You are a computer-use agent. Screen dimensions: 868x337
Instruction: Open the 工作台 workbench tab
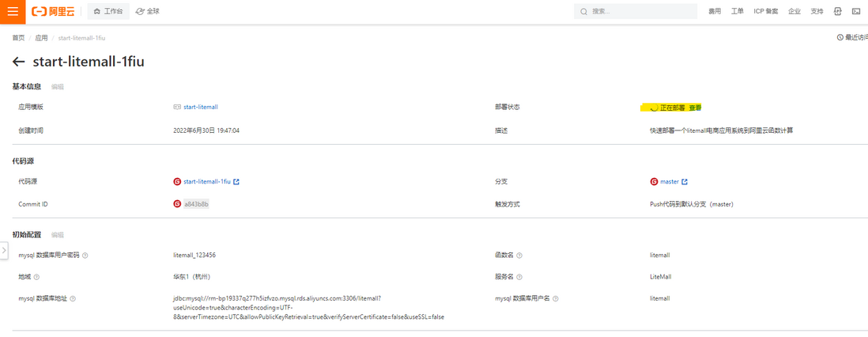(x=108, y=12)
